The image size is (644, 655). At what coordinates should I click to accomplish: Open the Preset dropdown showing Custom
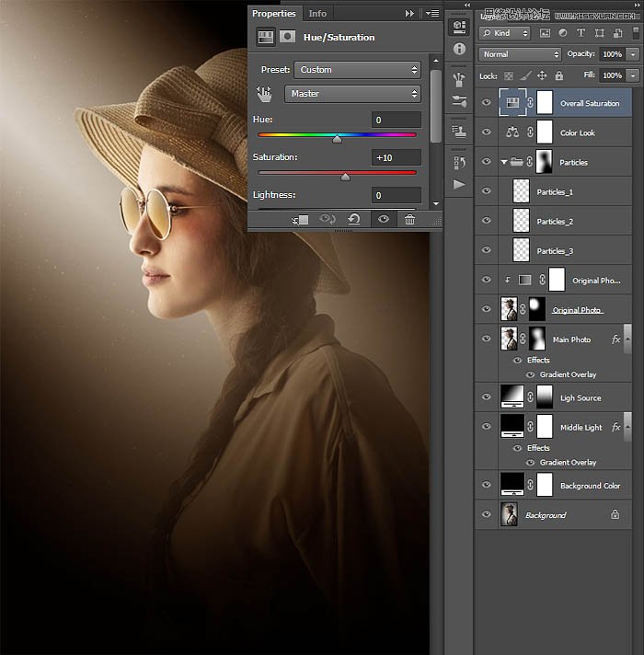pos(357,70)
